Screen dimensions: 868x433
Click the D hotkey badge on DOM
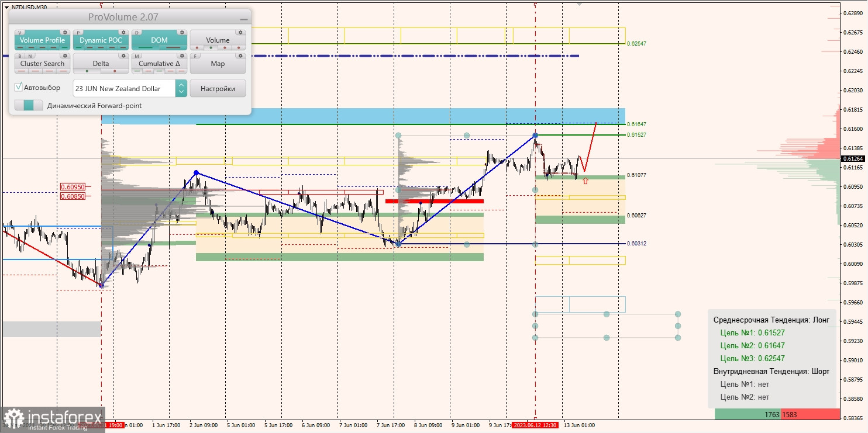137,33
